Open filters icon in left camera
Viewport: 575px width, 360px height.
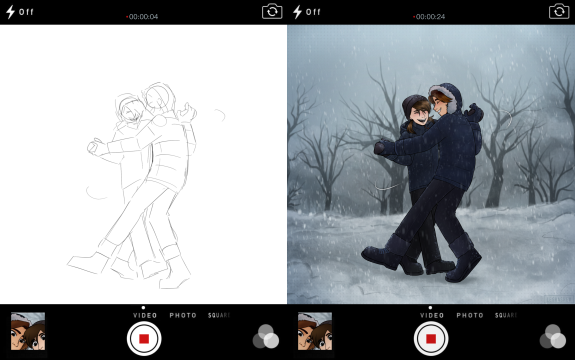click(266, 337)
